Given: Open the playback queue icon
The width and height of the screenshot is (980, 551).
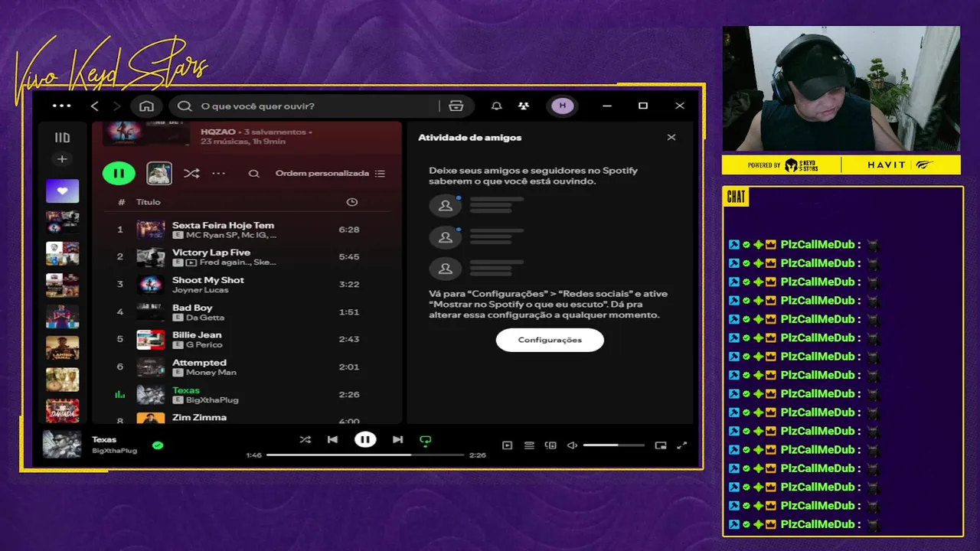Looking at the screenshot, I should [529, 445].
